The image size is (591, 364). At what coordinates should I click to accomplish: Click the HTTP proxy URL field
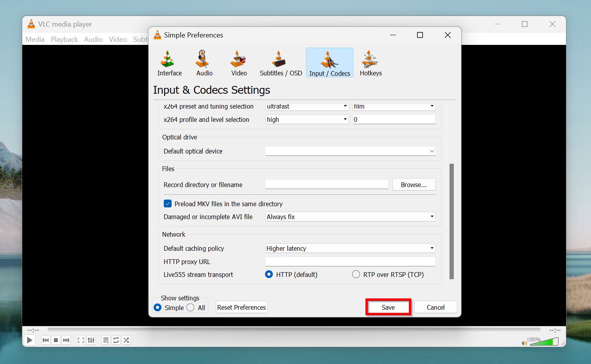350,262
